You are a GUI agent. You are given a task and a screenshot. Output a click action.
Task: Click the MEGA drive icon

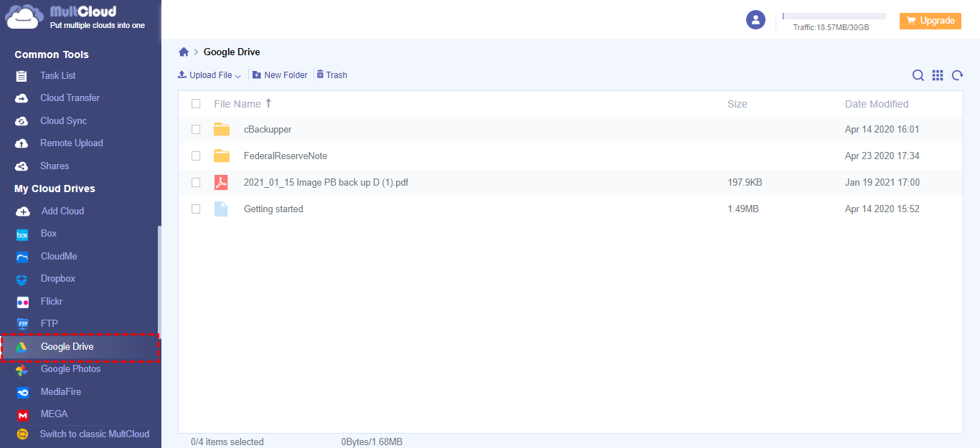click(22, 415)
